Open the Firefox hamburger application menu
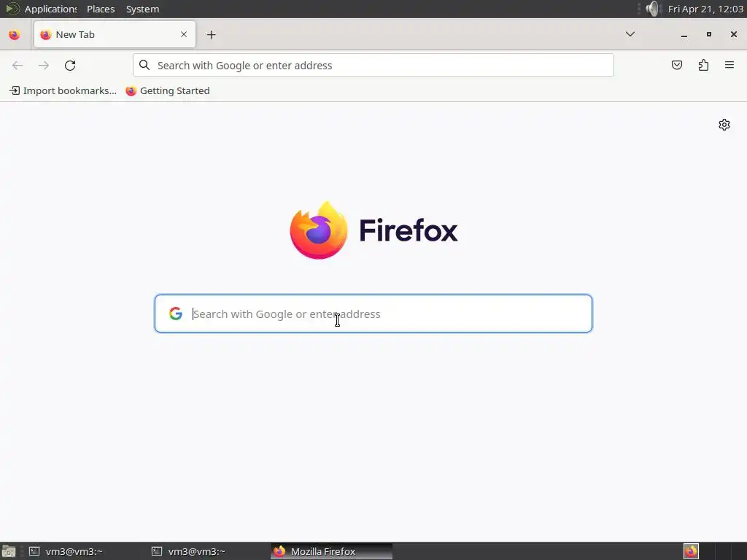747x560 pixels. tap(729, 65)
